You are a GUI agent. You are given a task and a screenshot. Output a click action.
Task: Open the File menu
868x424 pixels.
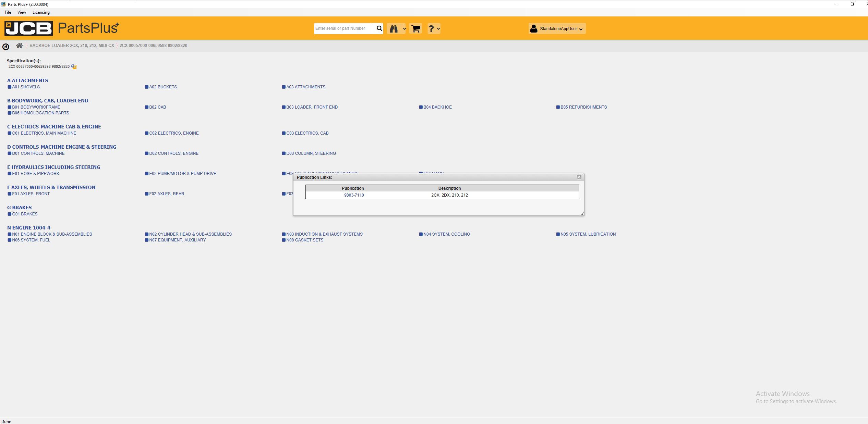point(8,12)
